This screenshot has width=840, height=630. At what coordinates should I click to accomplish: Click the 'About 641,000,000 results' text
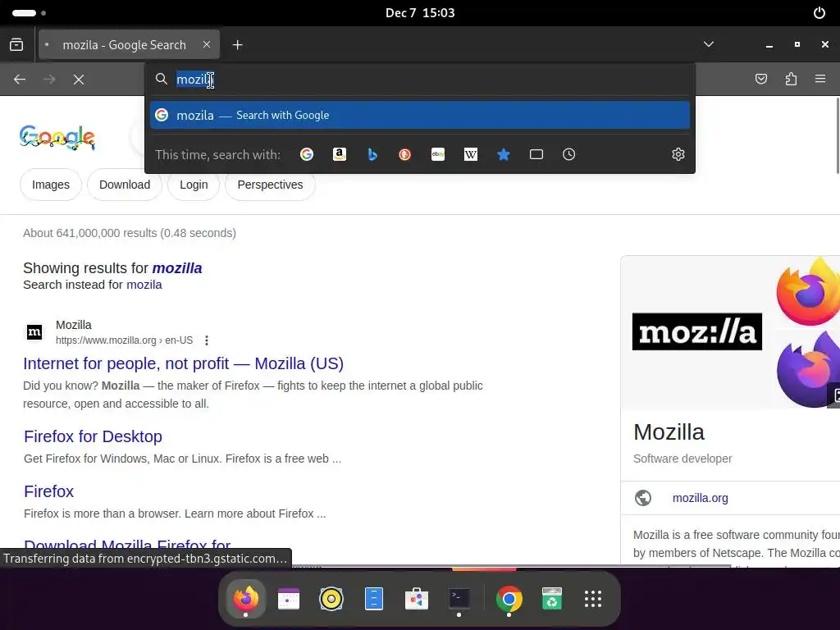(130, 233)
